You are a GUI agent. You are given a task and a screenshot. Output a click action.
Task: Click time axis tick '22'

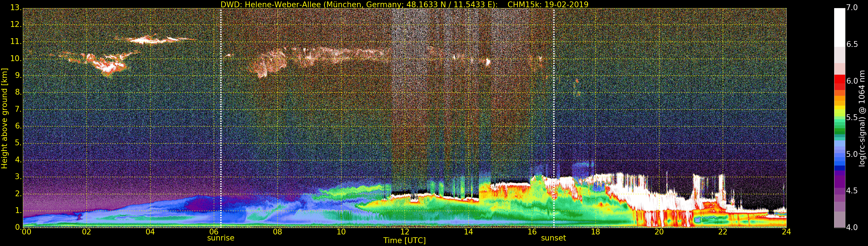tap(723, 232)
